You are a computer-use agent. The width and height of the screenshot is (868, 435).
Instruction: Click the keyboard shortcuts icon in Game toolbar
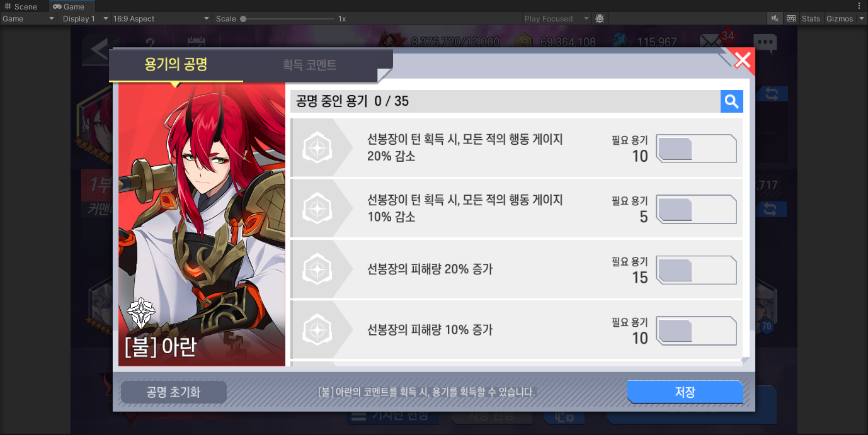click(x=791, y=18)
